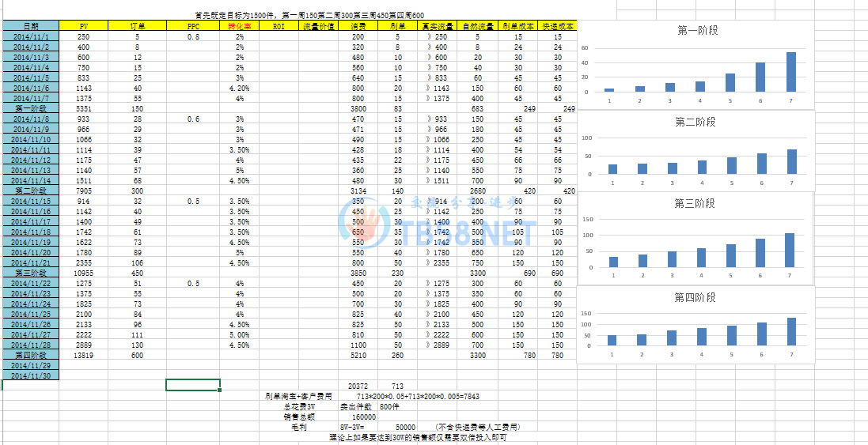Click the cell showing total 20372
Screen dimensions: 868x445
tap(358, 386)
